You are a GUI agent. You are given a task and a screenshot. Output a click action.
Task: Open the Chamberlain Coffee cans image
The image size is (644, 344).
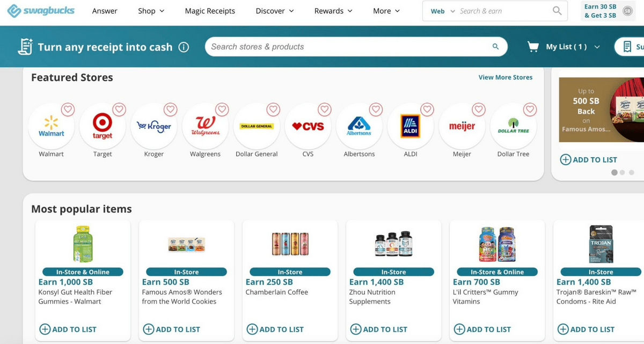coord(290,244)
